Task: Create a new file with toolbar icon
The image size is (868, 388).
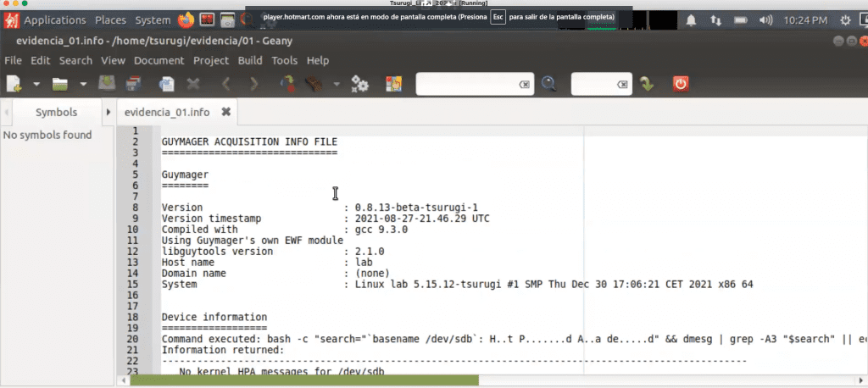Action: 14,84
